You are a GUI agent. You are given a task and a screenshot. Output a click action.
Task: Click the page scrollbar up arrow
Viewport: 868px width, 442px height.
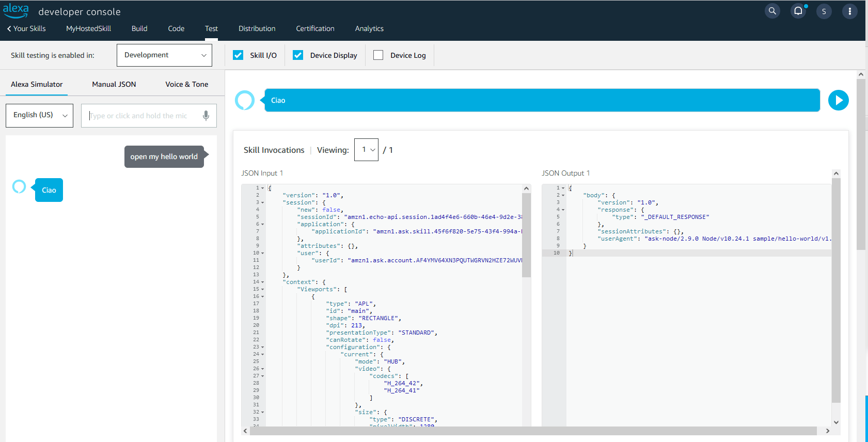861,74
